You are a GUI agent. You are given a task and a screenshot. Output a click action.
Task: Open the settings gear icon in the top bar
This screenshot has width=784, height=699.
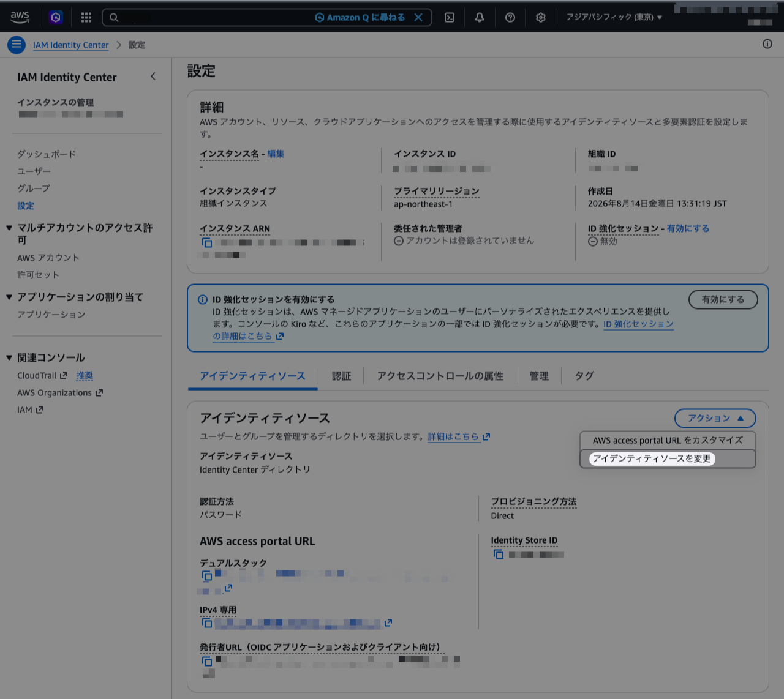[x=541, y=18]
